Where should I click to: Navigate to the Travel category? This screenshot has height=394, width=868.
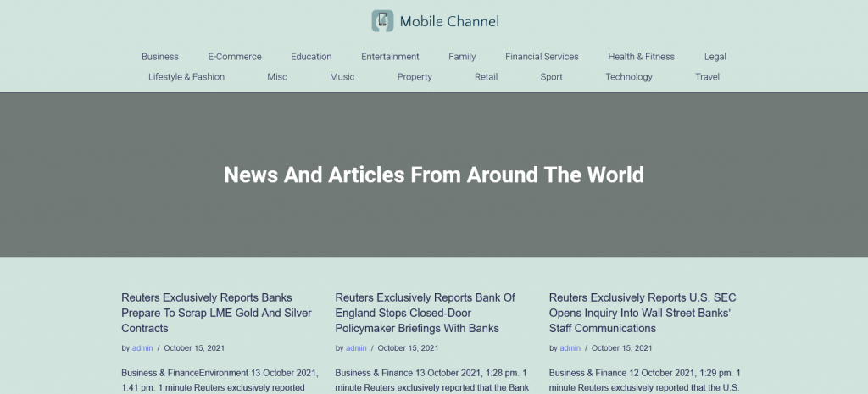tap(707, 77)
